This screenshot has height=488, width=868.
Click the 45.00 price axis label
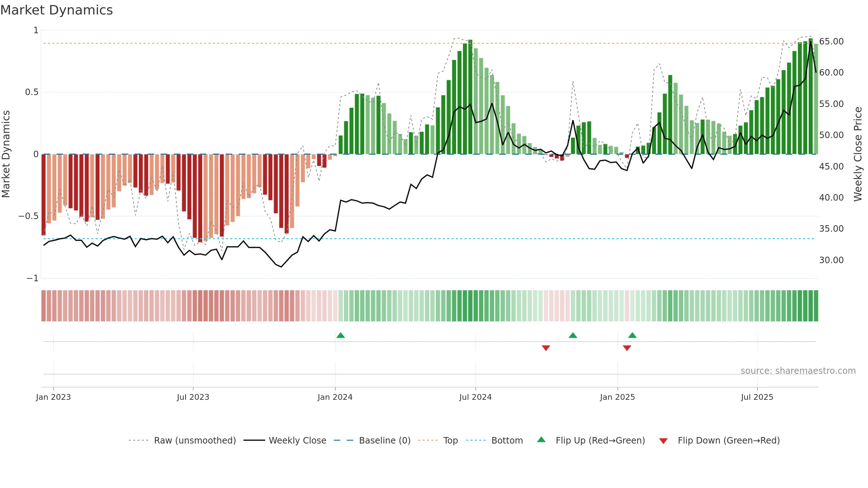click(831, 167)
